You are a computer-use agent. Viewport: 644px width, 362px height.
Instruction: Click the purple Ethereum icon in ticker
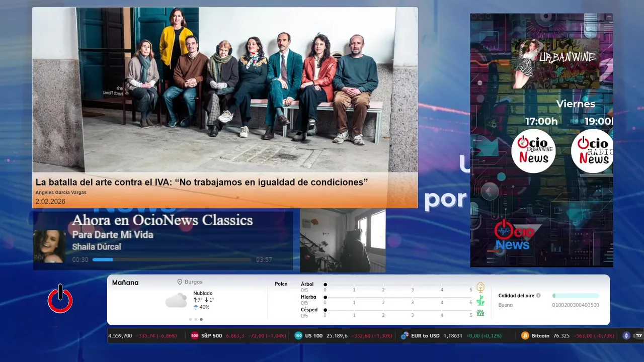coord(626,336)
